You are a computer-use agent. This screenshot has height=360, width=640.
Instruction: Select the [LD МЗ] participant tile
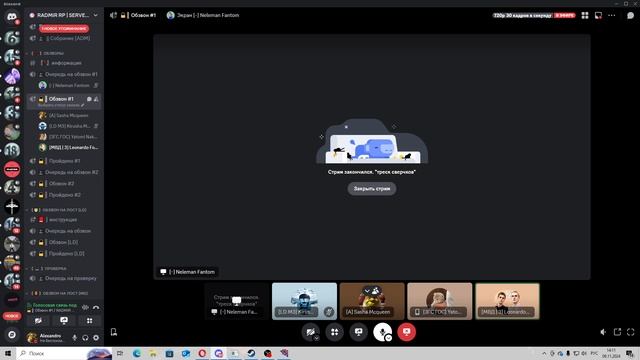click(x=304, y=301)
